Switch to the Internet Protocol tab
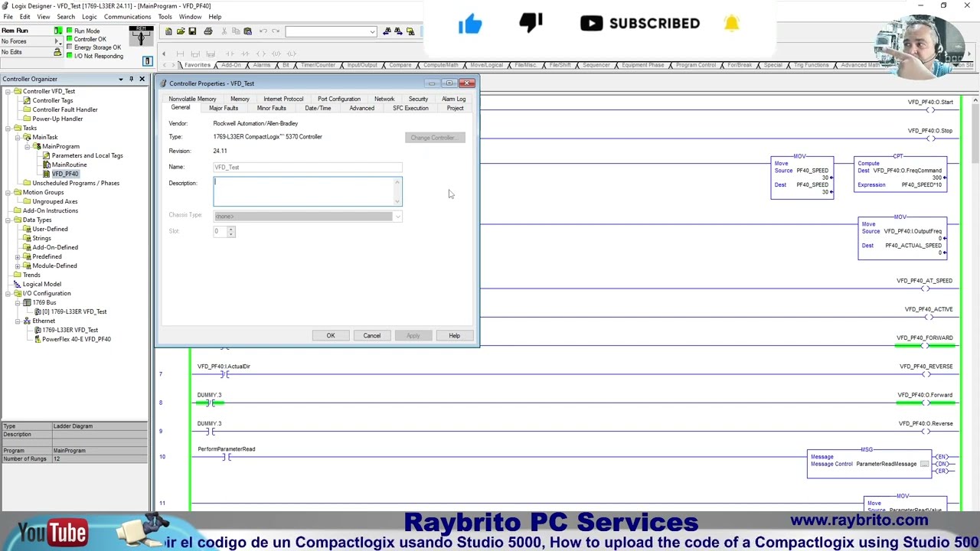The width and height of the screenshot is (980, 551). pyautogui.click(x=283, y=99)
